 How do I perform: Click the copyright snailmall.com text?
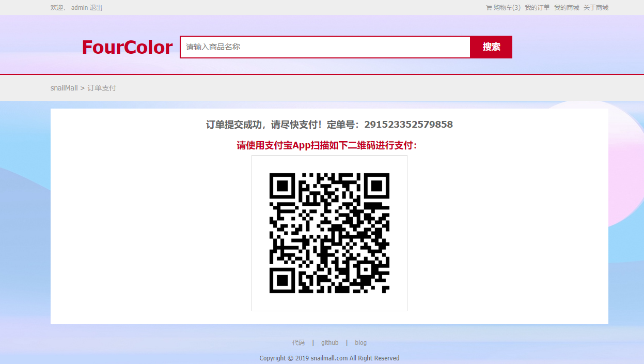point(329,358)
